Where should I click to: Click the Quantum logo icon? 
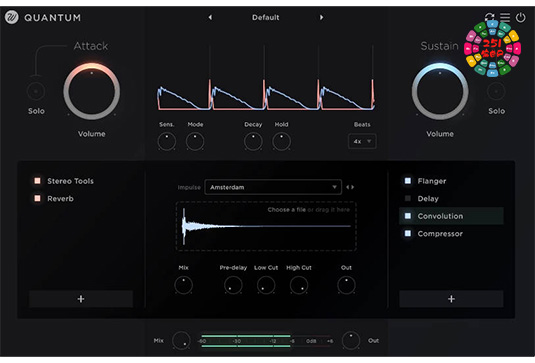point(12,17)
